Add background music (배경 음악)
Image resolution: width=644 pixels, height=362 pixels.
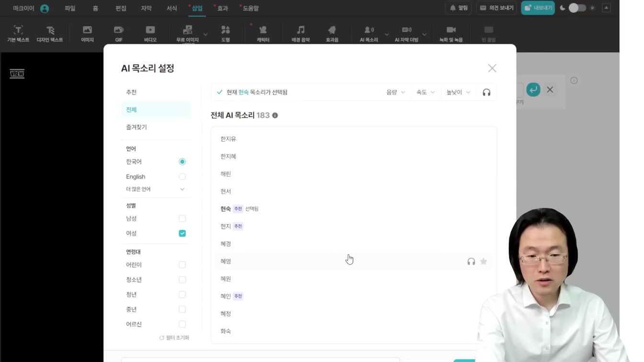pyautogui.click(x=301, y=34)
